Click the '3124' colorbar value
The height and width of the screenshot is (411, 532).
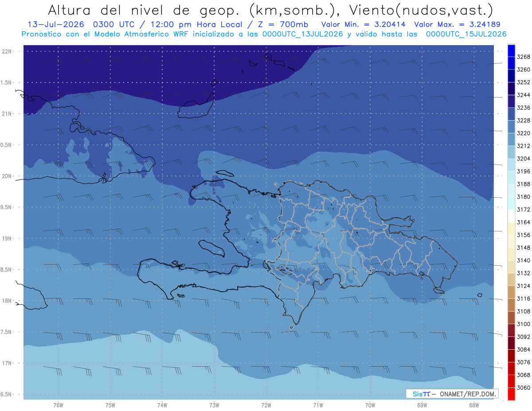(x=524, y=286)
